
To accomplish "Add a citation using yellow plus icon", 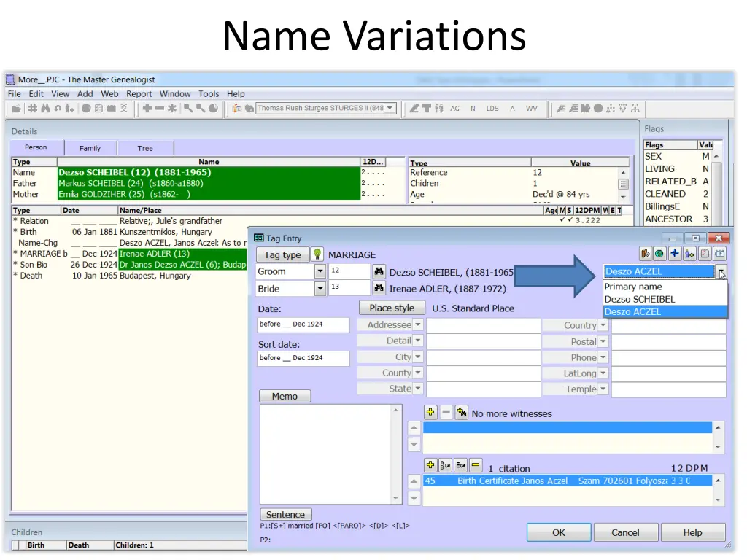I will pos(430,464).
